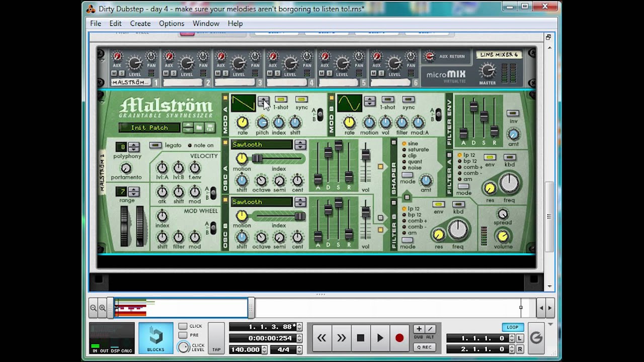Image resolution: width=644 pixels, height=362 pixels.
Task: Click the Shaper mode button
Action: point(407,175)
